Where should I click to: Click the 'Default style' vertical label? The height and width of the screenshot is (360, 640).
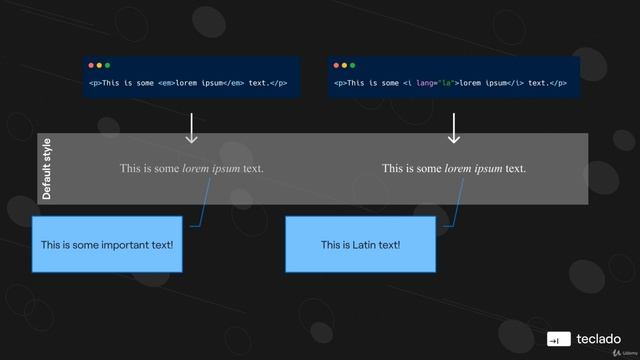pyautogui.click(x=47, y=169)
